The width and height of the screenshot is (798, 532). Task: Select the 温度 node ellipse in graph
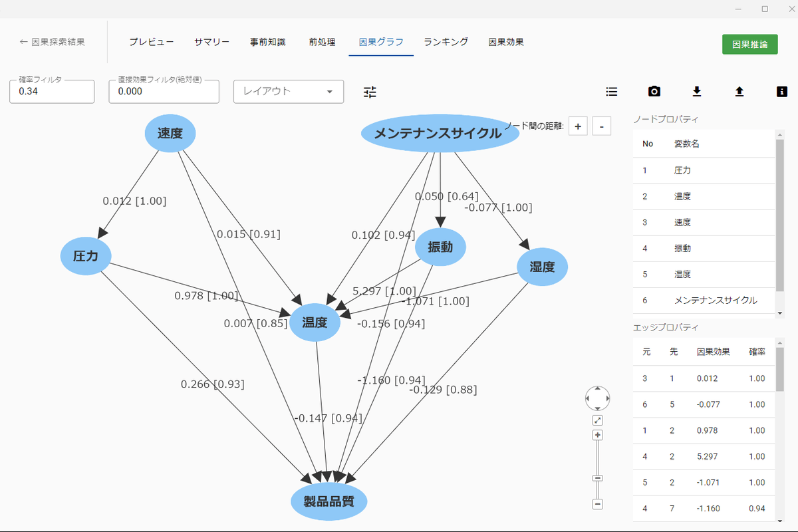click(315, 323)
